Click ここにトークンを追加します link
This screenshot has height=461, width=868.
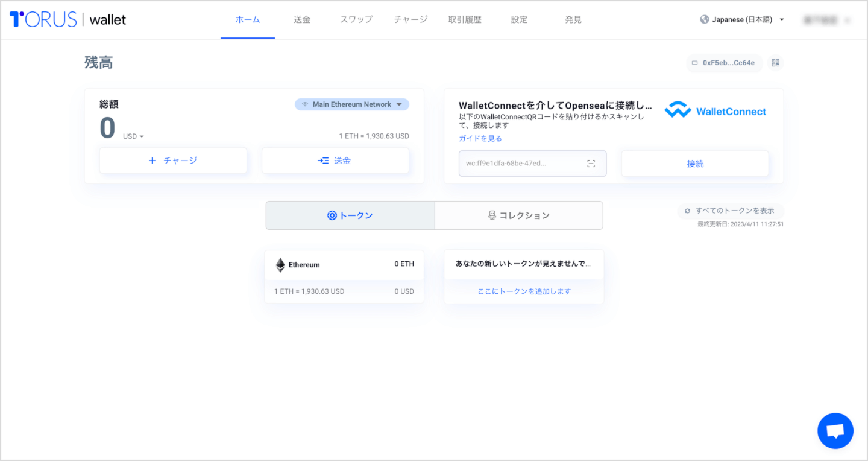(523, 291)
